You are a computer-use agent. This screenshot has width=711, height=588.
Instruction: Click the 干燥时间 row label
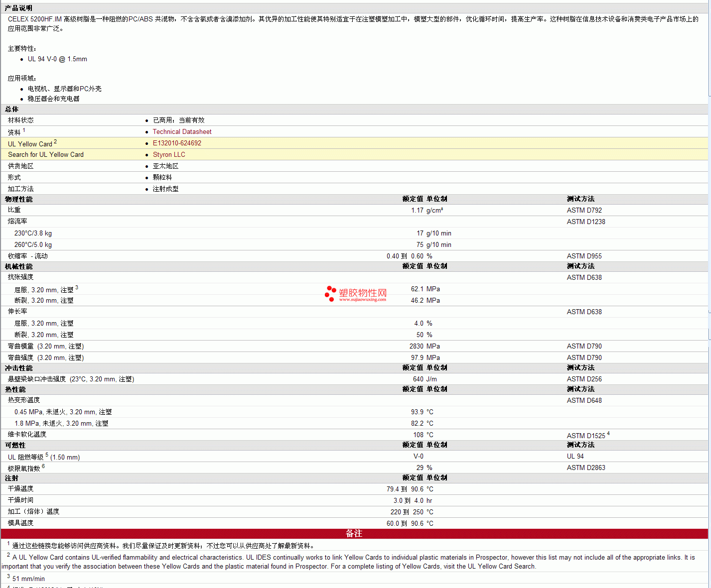[x=20, y=500]
